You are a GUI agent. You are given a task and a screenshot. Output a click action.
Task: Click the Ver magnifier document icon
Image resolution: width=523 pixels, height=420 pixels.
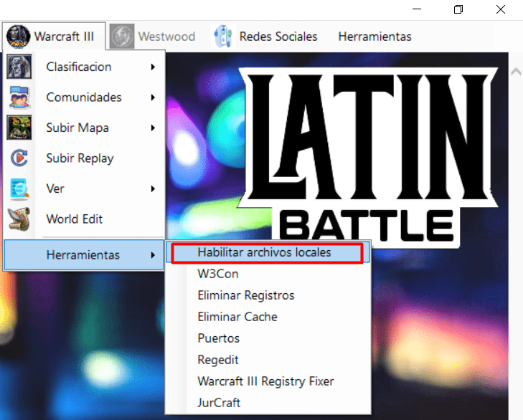coord(19,188)
